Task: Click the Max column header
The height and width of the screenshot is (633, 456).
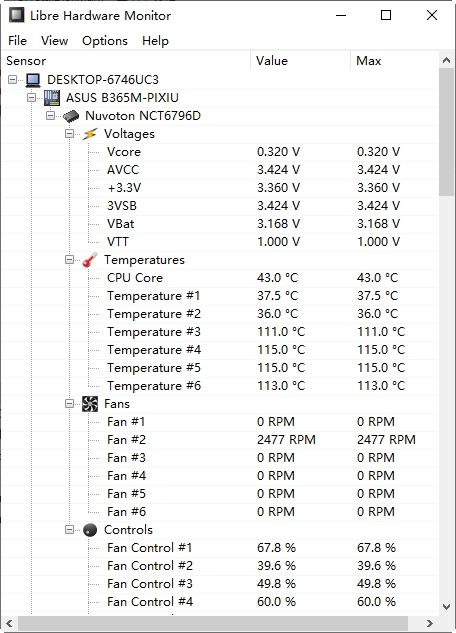Action: coord(394,61)
